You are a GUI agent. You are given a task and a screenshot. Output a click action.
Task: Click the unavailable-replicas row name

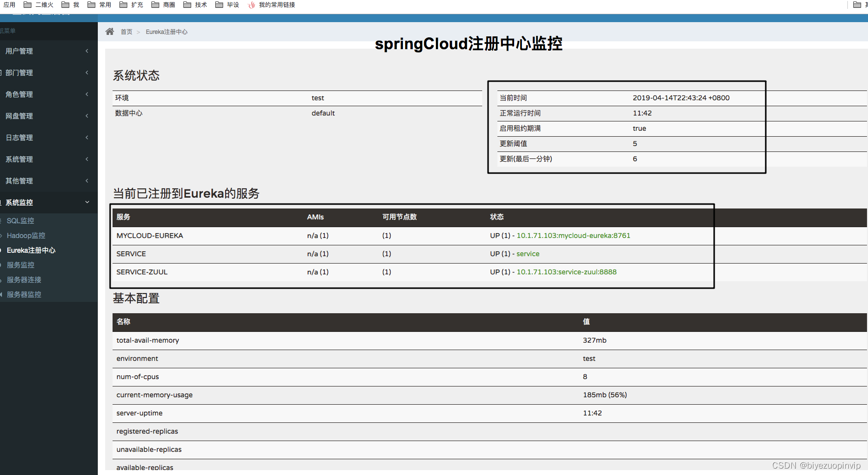[x=149, y=449]
